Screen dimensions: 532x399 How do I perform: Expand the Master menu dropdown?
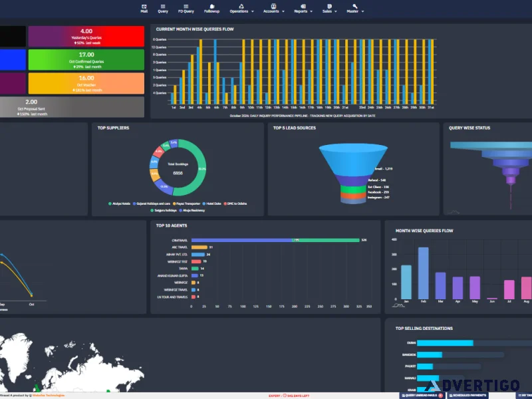pyautogui.click(x=355, y=9)
